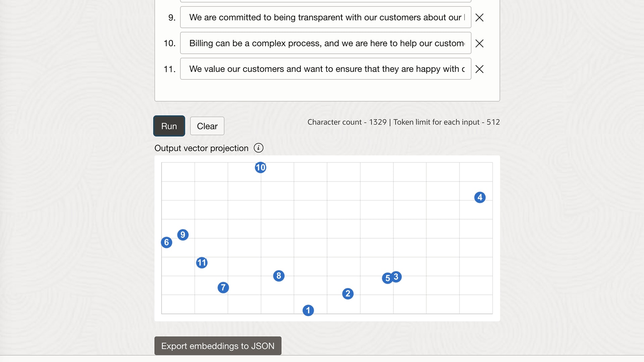644x362 pixels.
Task: Select point 4 on the projection chart
Action: tap(480, 197)
